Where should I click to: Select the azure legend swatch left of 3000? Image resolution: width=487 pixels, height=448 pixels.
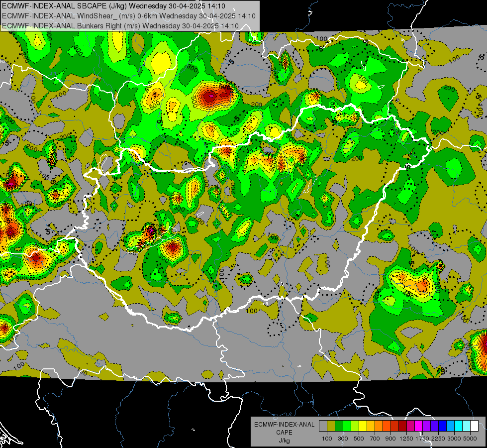click(x=450, y=426)
